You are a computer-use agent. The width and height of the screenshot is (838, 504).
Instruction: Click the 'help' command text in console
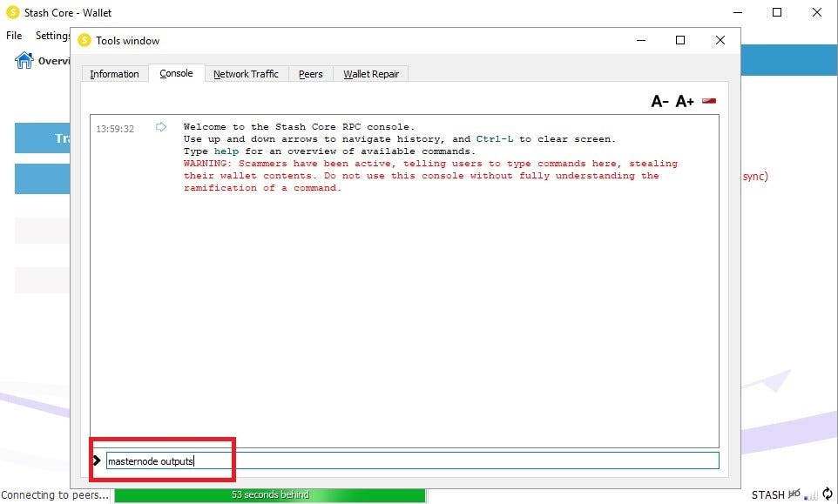click(226, 151)
